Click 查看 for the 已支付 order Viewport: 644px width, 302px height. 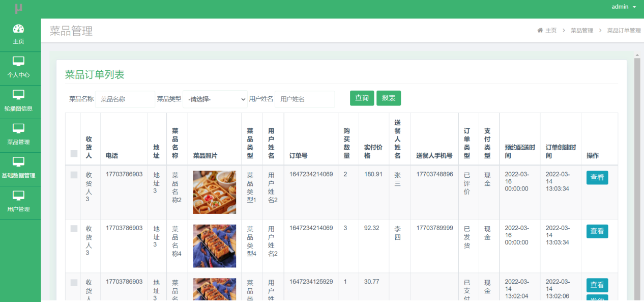point(597,285)
